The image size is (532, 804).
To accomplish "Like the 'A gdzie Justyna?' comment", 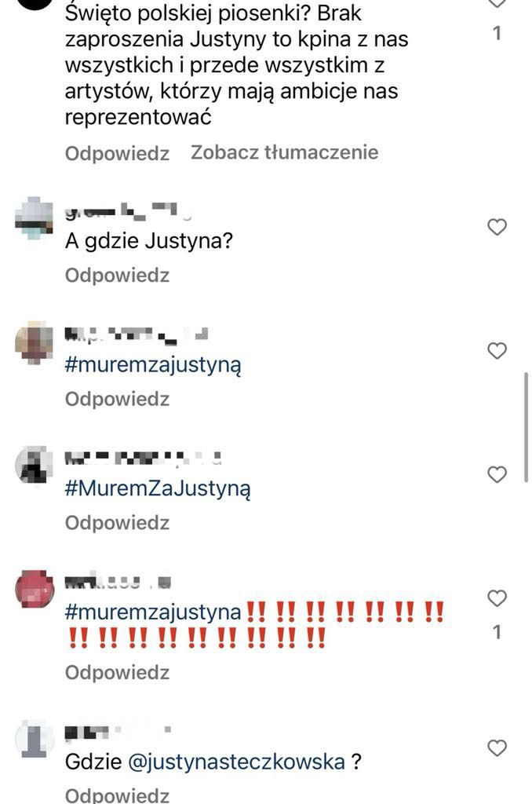I will 497,227.
